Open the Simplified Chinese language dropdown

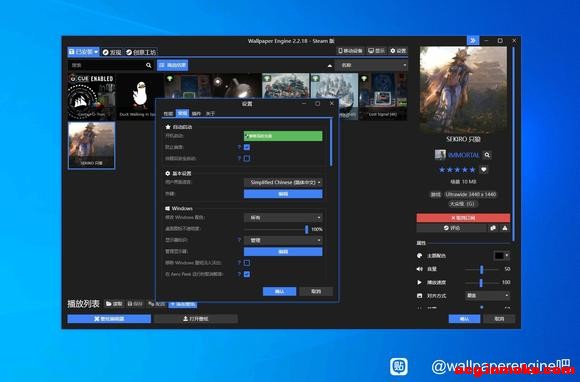pyautogui.click(x=283, y=182)
